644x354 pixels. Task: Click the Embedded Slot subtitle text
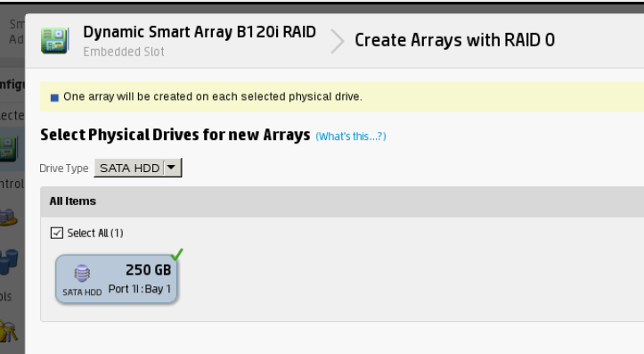124,52
